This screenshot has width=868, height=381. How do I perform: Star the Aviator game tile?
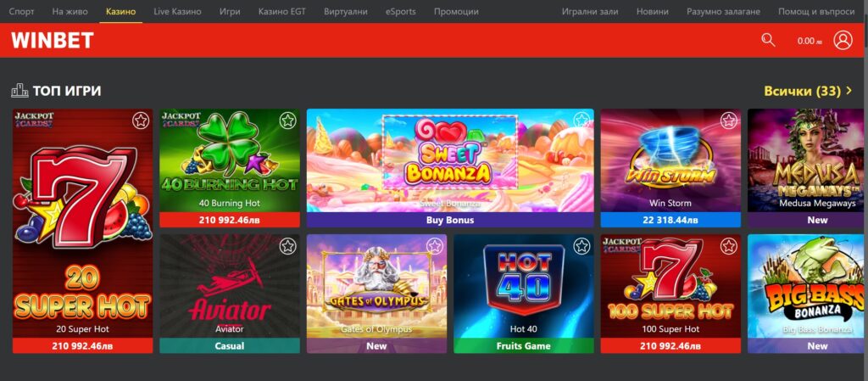[287, 246]
